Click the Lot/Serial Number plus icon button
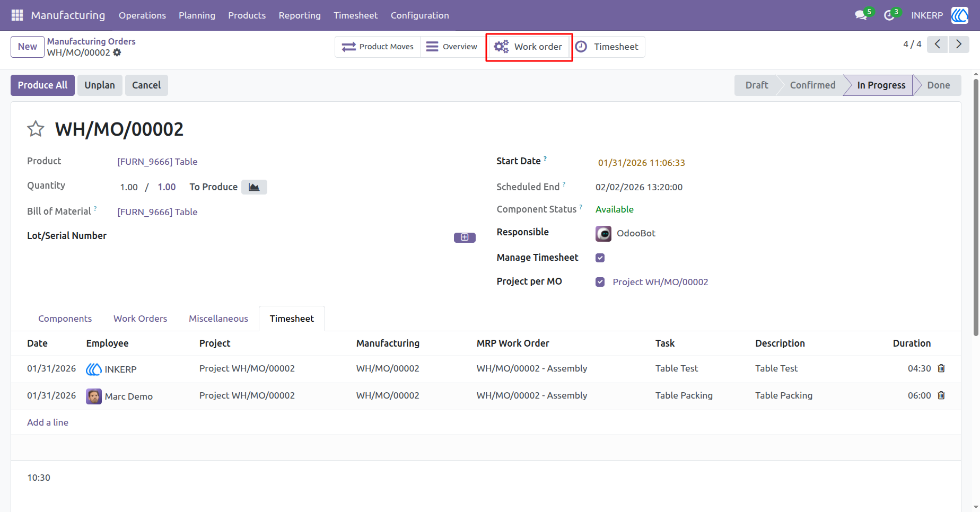This screenshot has width=980, height=512. 465,237
